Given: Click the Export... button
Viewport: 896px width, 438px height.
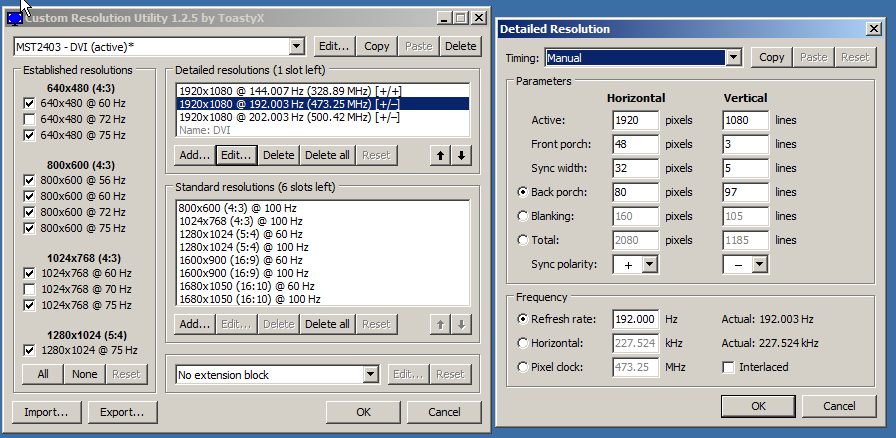Looking at the screenshot, I should pyautogui.click(x=123, y=412).
